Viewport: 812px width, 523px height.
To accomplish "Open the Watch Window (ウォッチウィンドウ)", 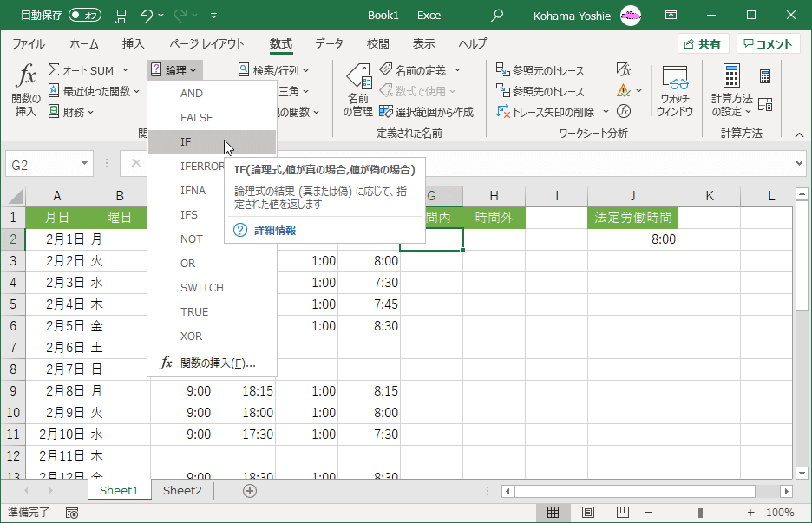I will [x=675, y=90].
